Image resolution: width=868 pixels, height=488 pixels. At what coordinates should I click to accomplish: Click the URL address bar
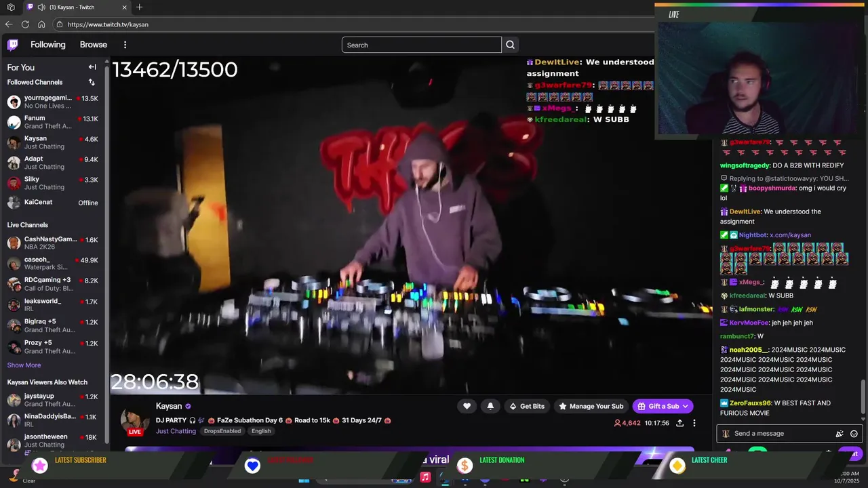353,24
